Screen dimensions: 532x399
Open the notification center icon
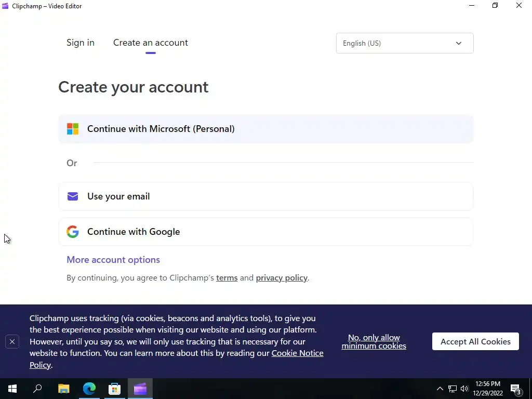pyautogui.click(x=516, y=389)
